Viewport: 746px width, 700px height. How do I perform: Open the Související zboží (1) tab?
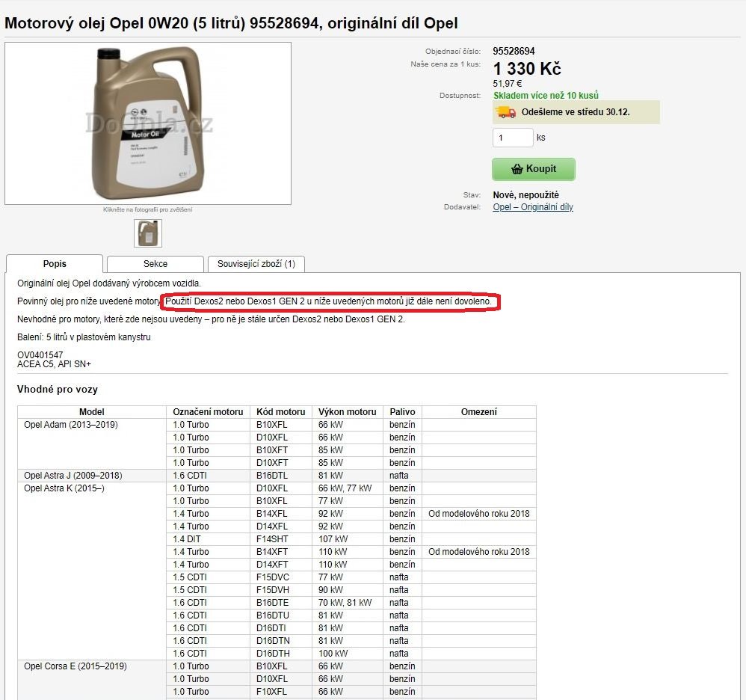click(x=256, y=264)
